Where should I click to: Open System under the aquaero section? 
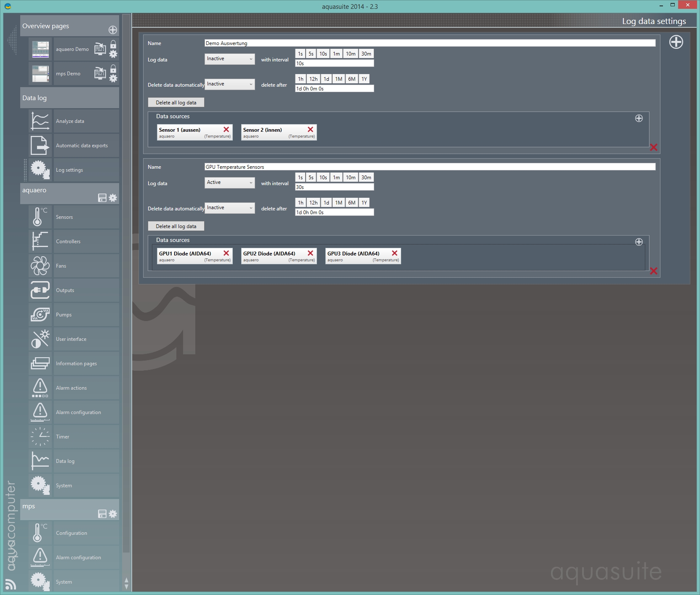(74, 486)
